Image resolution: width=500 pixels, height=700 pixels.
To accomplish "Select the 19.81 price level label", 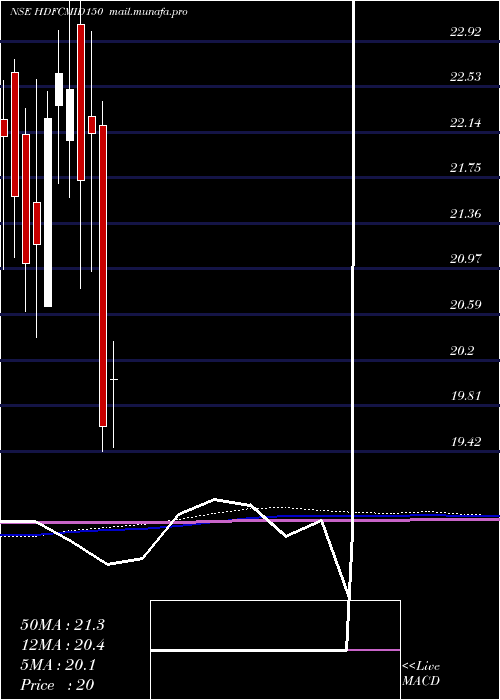I will (x=466, y=396).
